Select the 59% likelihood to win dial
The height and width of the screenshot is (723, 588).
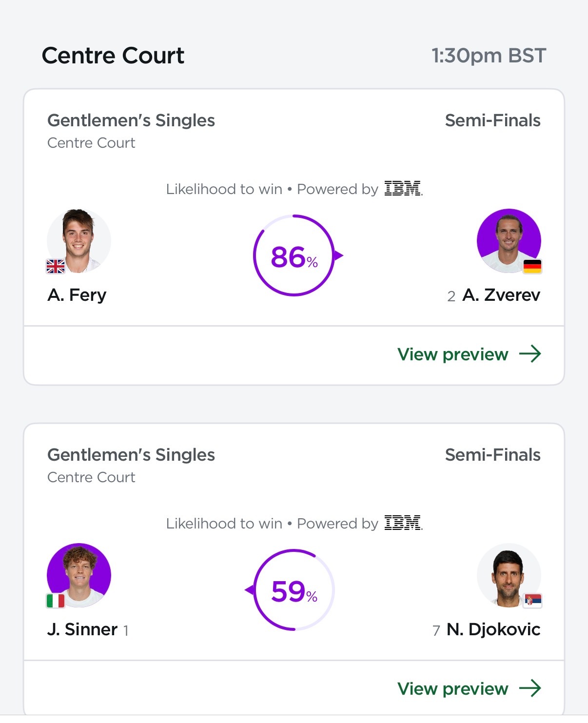(x=292, y=590)
